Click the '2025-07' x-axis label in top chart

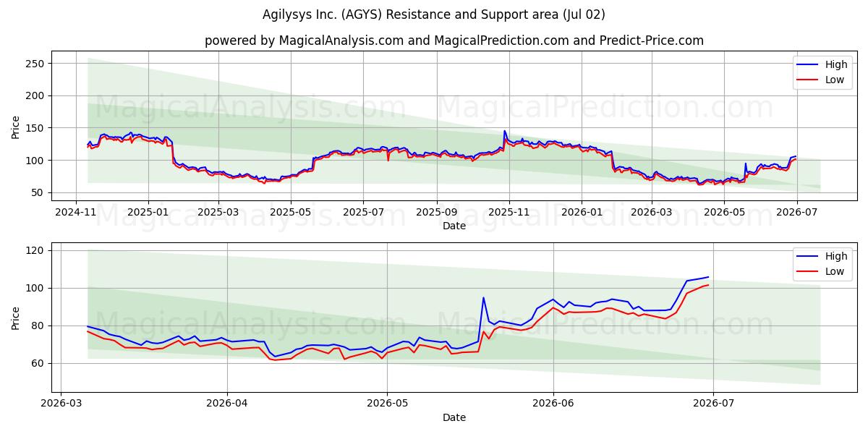pyautogui.click(x=363, y=213)
